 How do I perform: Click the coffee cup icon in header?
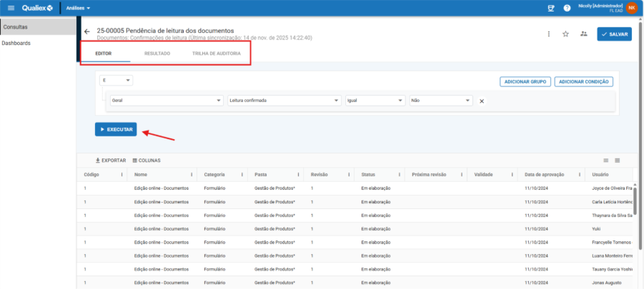click(x=550, y=8)
